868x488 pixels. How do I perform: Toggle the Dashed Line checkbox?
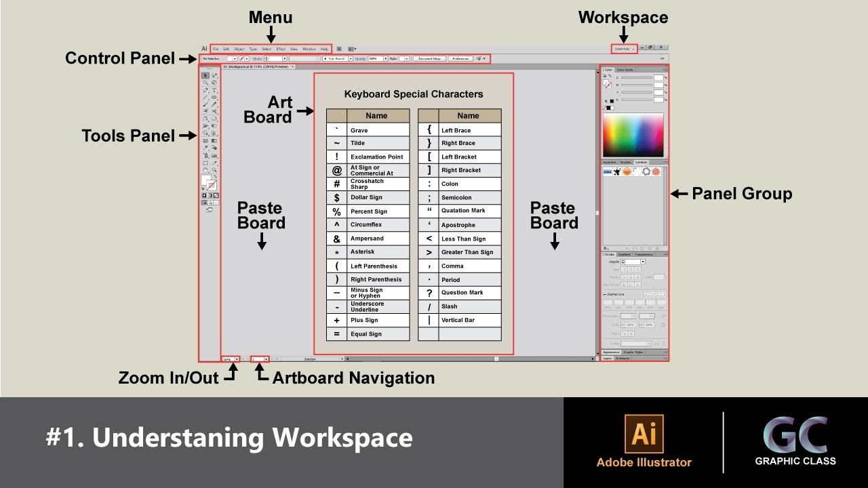coord(605,295)
